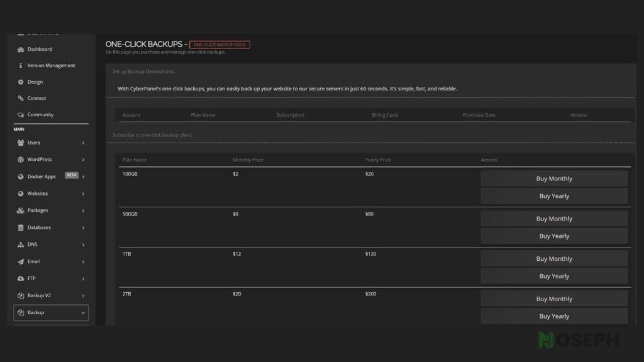Screen dimensions: 644x362
Task: Click the BETA badge on Docker Apps
Action: coord(72,175)
